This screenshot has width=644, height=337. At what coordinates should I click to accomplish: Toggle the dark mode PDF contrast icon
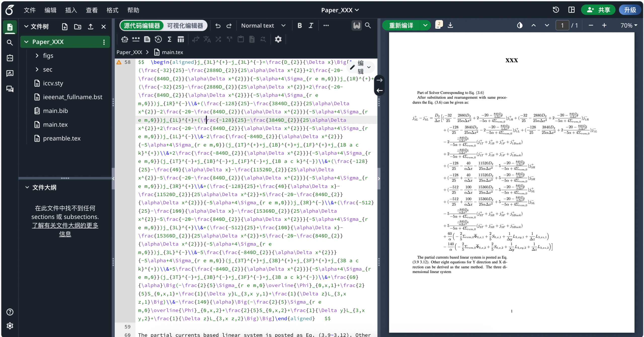(520, 25)
